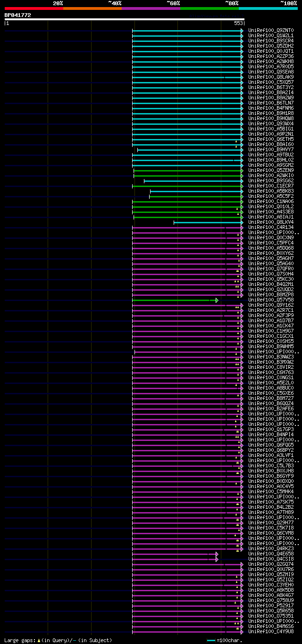Viewport: 302px width, 644px height.
Task: Open hit UniRef100_A2ZP36
Action: [x=271, y=57]
